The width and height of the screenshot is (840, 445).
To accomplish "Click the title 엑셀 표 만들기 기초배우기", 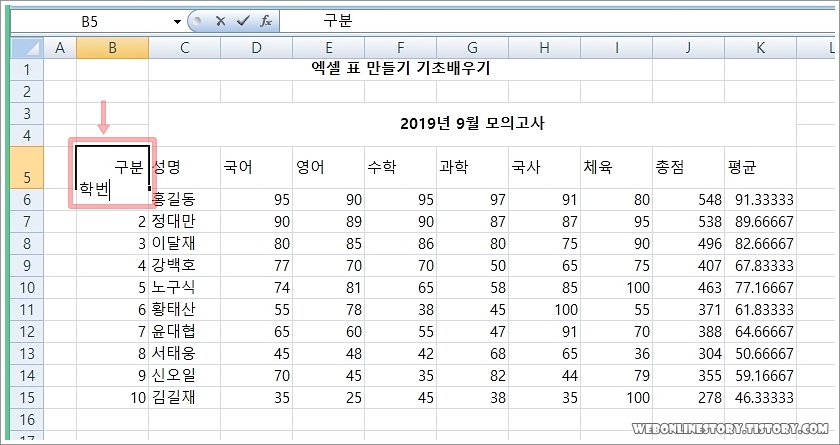I will click(x=401, y=69).
